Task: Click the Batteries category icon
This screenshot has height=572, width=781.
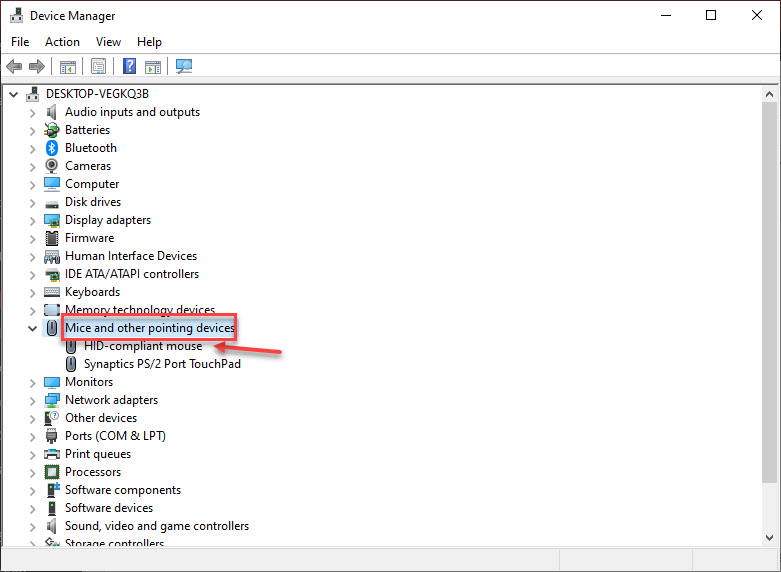Action: click(x=52, y=130)
